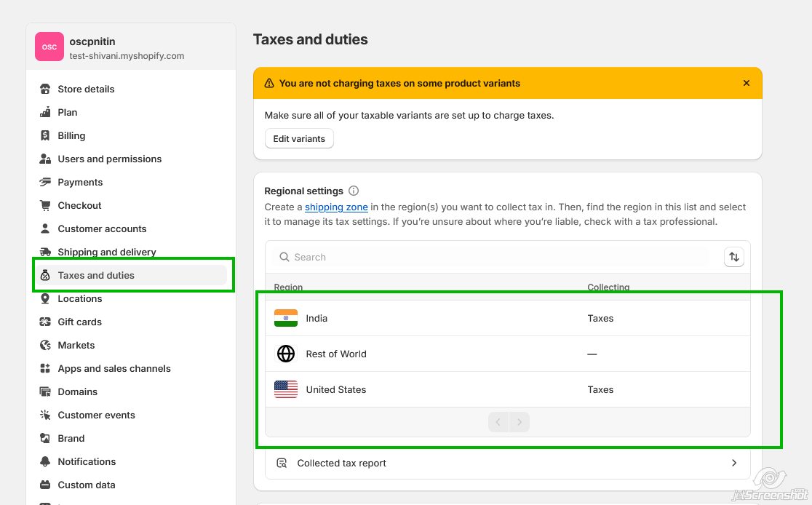812x505 pixels.
Task: Click the Markets globe icon
Action: click(x=45, y=346)
